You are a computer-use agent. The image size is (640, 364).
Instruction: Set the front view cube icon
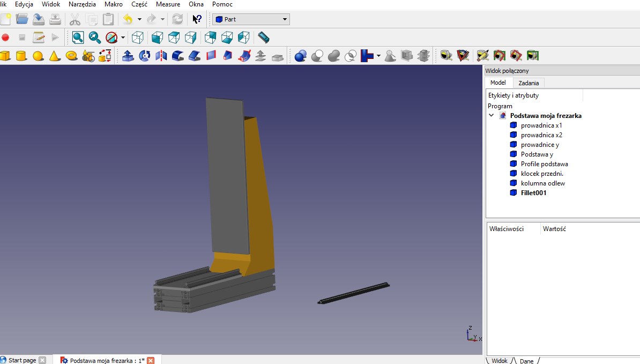tap(157, 38)
